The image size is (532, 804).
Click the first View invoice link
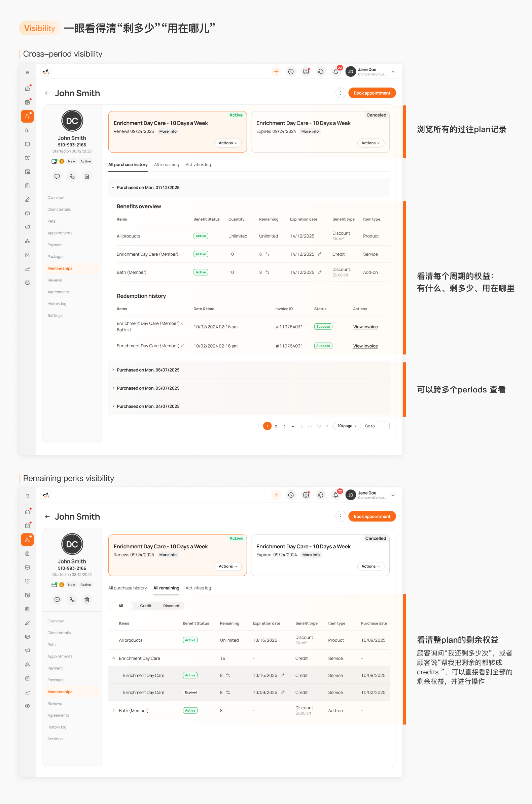pyautogui.click(x=365, y=327)
